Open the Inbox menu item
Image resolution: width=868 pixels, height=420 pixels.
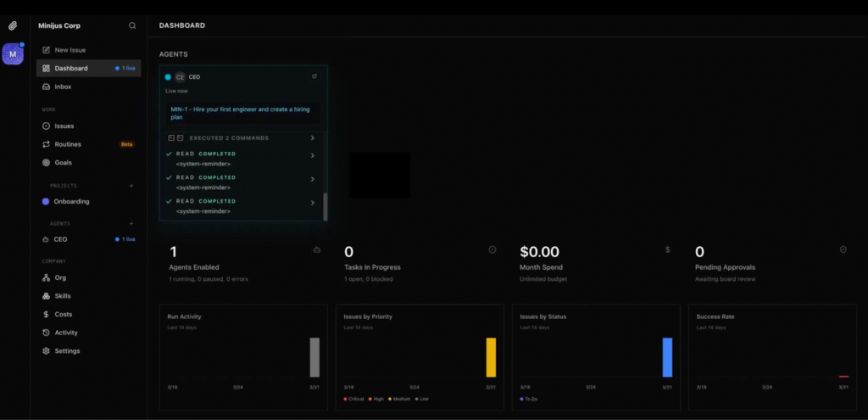(x=63, y=87)
